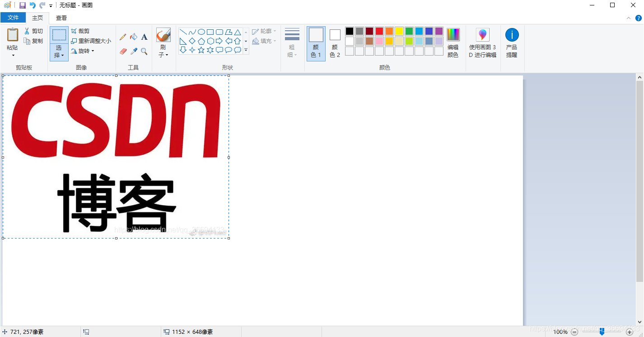Select the Text tool (A)

[x=144, y=37]
